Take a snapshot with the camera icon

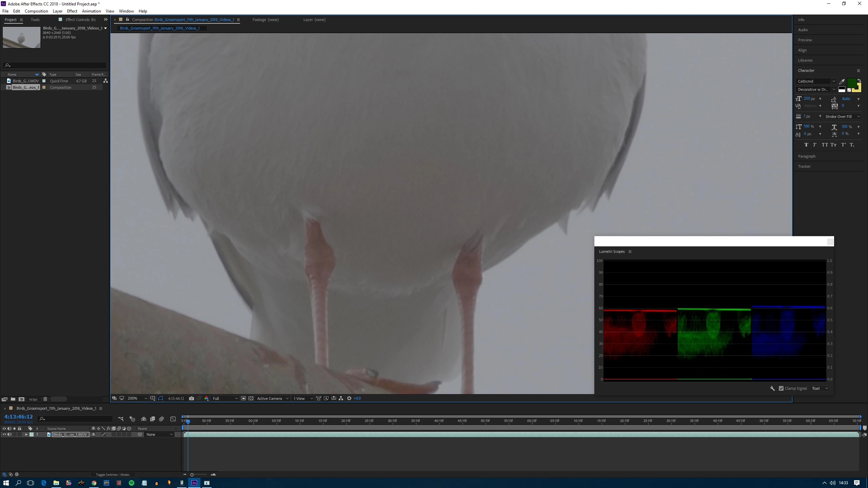point(192,398)
